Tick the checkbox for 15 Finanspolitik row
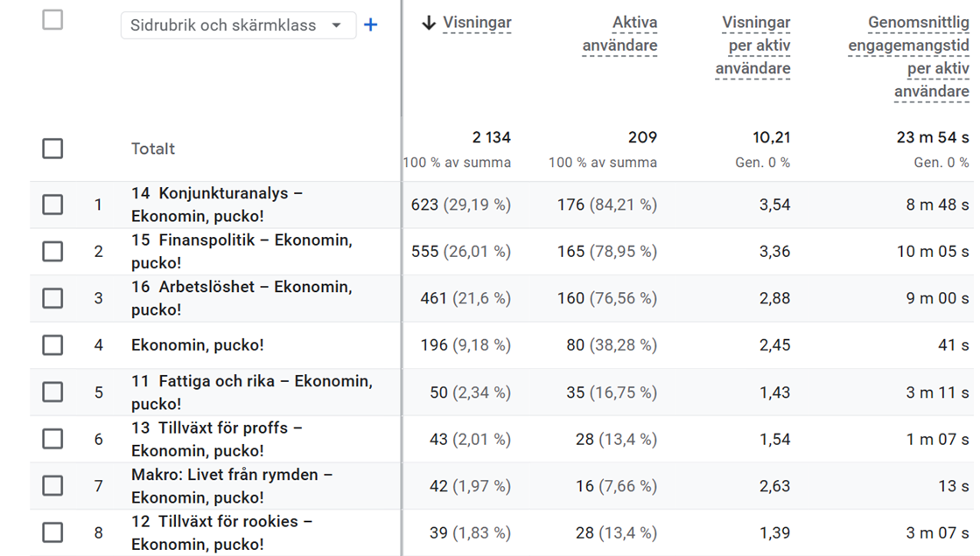Screen dimensions: 980x556 pos(52,252)
